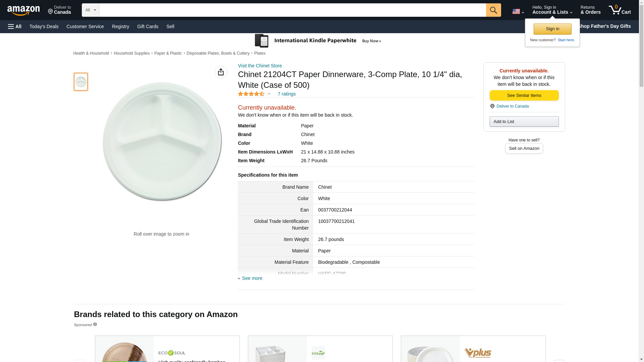Open Today's Deals in navigation
The image size is (644, 362).
44,26
